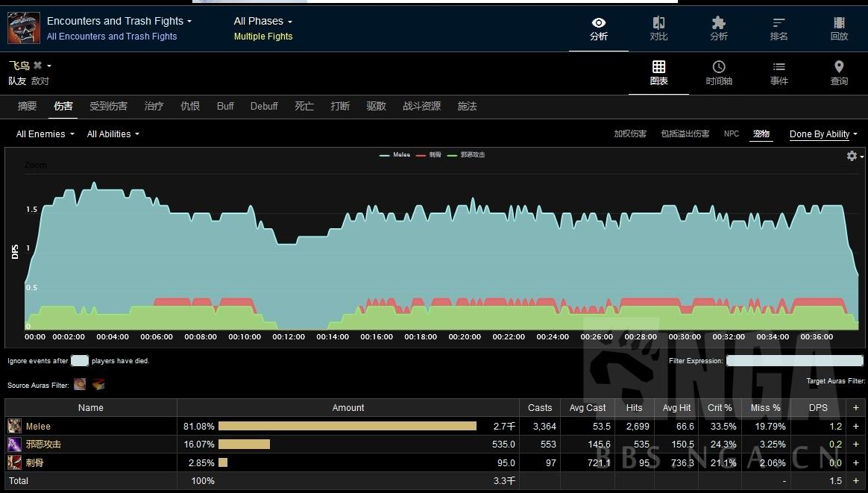Toggle the 加权伤害 weighted damage option

(630, 134)
